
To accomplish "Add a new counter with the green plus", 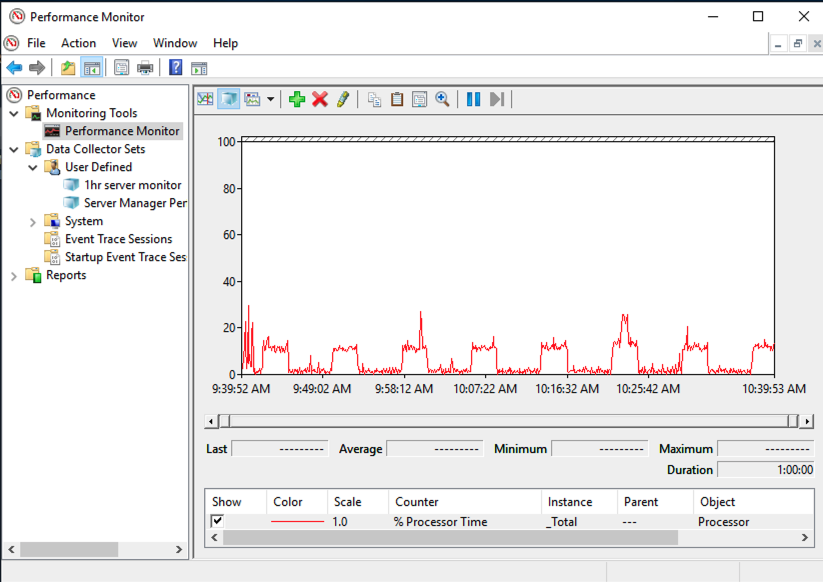I will (296, 99).
